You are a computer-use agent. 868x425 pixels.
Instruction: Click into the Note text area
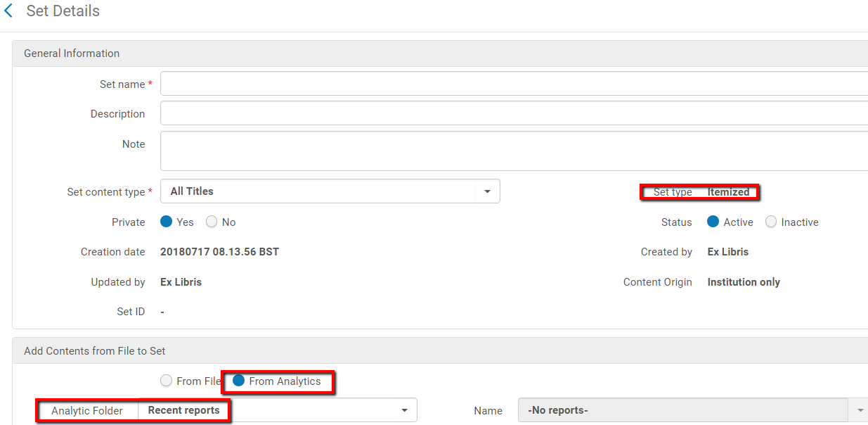[x=514, y=151]
